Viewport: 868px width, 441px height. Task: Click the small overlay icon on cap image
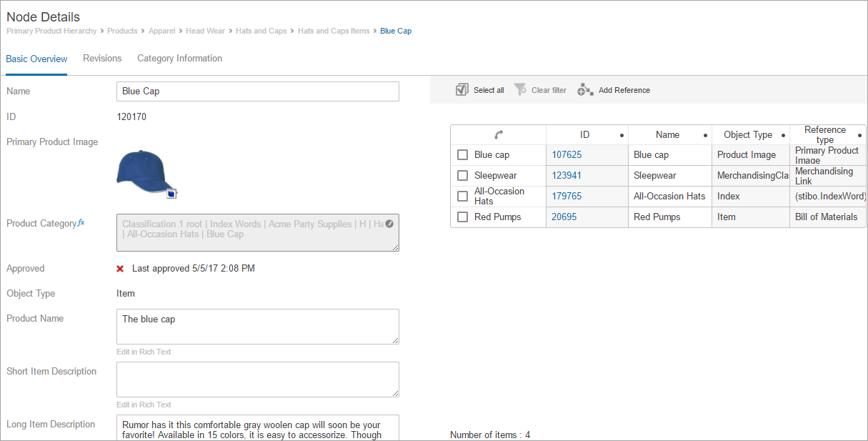coord(171,193)
